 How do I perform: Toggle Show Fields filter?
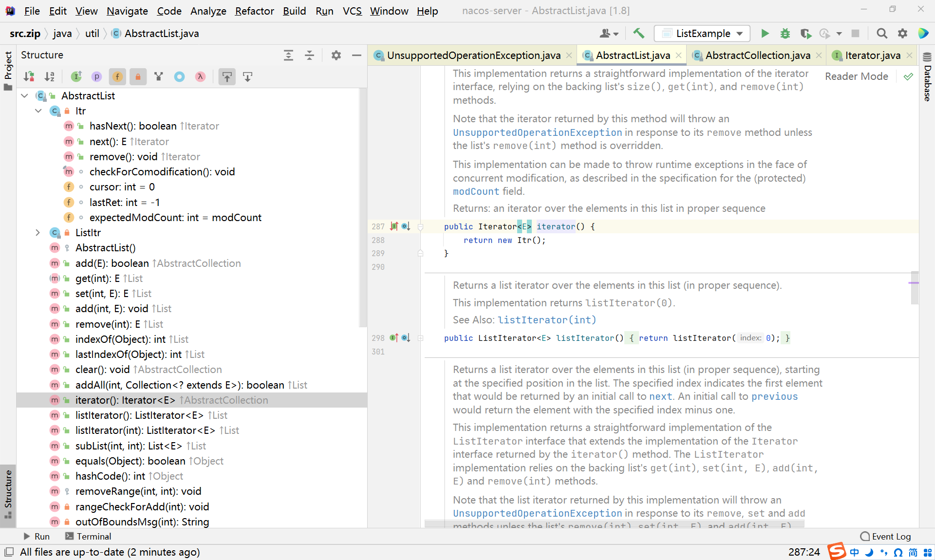(117, 76)
